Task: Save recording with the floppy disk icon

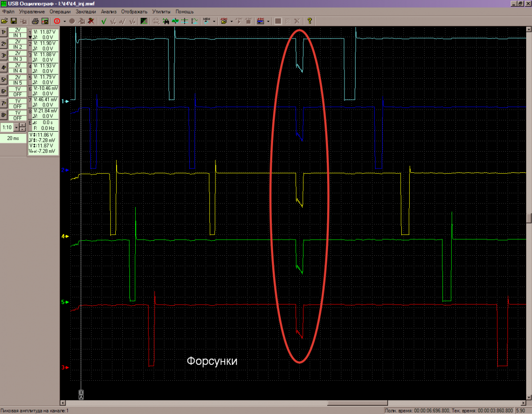Action: 13,21
